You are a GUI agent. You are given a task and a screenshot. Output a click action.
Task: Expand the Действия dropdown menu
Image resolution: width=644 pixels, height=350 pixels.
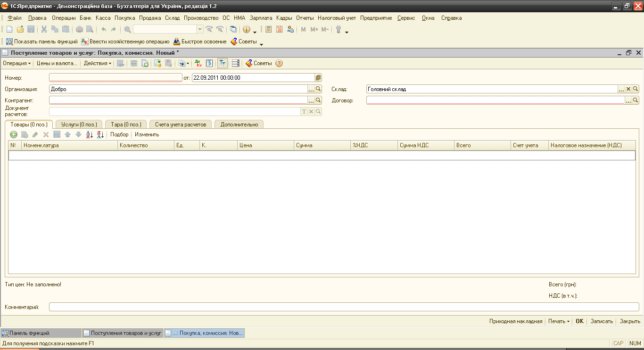[x=98, y=63]
